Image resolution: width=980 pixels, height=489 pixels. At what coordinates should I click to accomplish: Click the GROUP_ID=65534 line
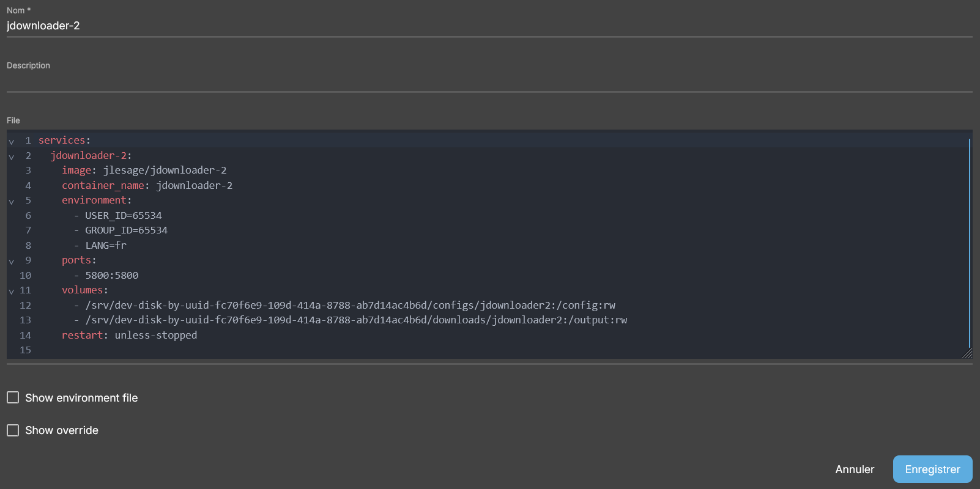121,230
